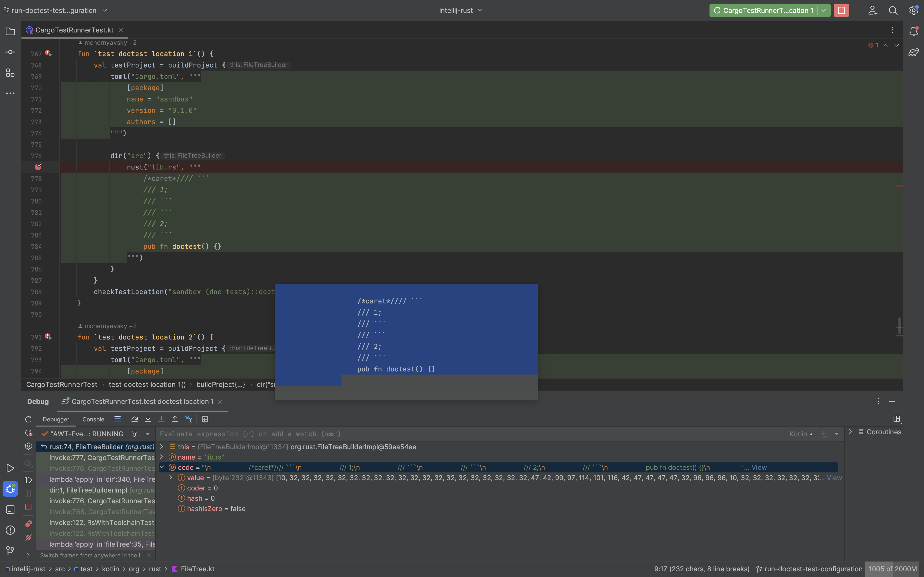Click the Force Step Into red arrow
The height and width of the screenshot is (577, 924).
coord(161,419)
